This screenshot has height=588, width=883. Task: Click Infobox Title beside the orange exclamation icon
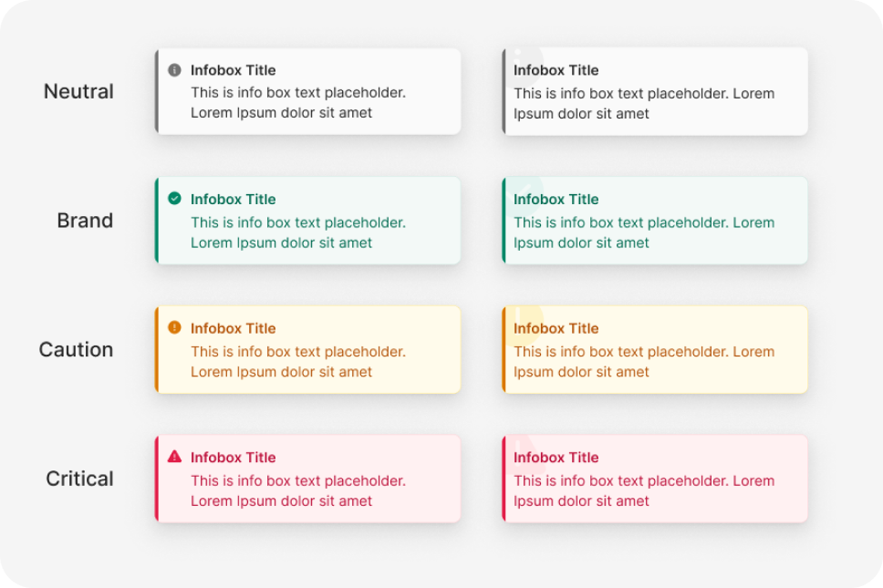[x=233, y=328]
